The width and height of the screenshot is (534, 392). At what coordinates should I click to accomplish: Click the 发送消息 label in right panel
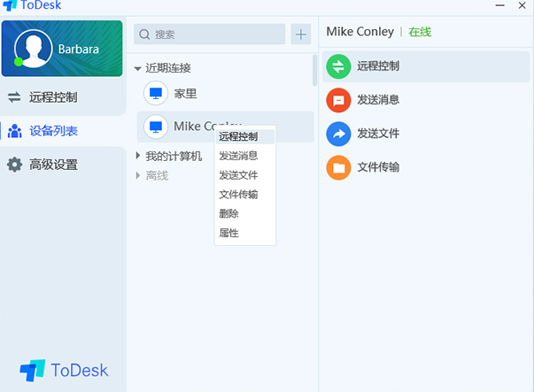(x=378, y=100)
